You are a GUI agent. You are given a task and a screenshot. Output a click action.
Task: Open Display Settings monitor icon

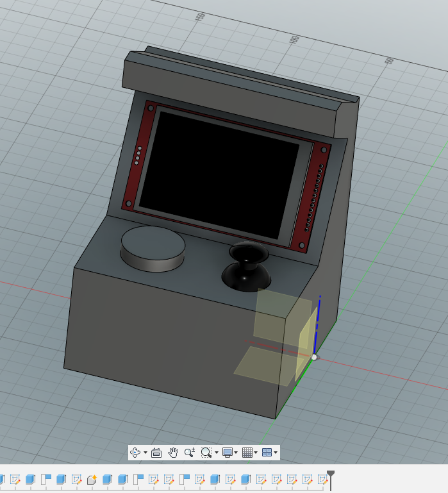(x=228, y=453)
